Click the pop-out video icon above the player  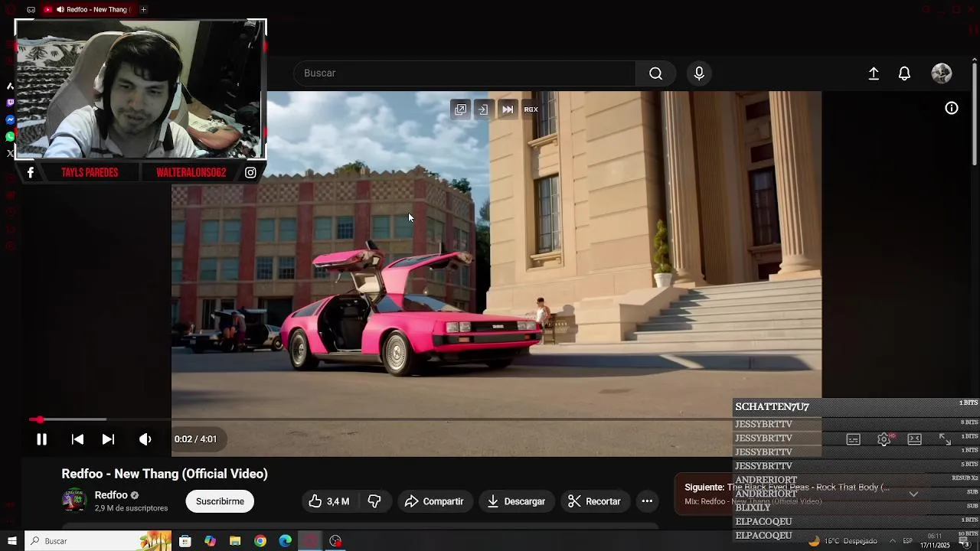click(460, 109)
